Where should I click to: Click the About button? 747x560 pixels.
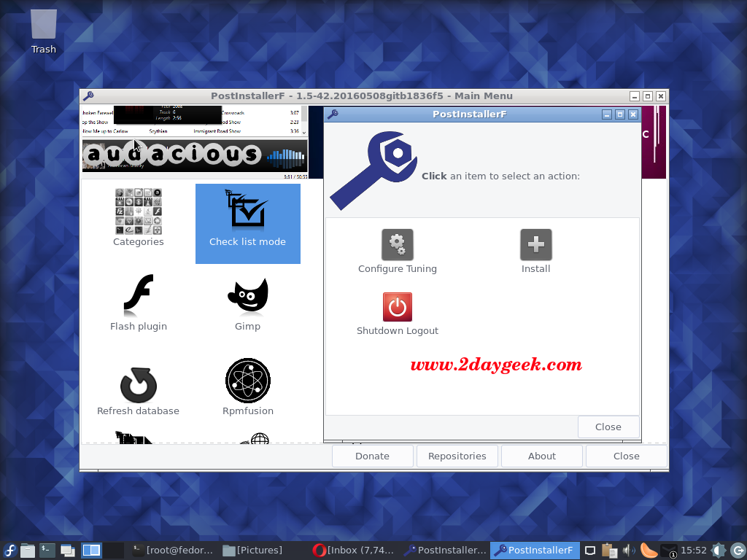point(542,456)
